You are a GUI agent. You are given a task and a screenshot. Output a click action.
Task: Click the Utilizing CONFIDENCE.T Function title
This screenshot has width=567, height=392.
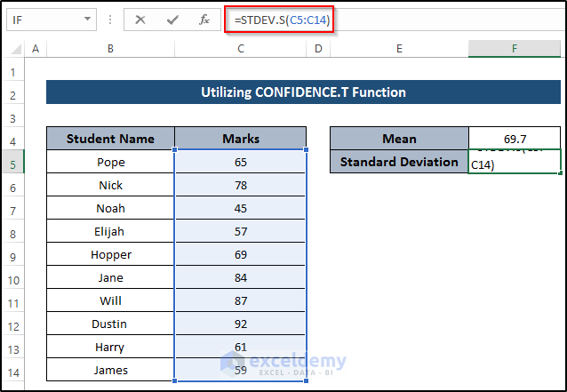pos(304,92)
